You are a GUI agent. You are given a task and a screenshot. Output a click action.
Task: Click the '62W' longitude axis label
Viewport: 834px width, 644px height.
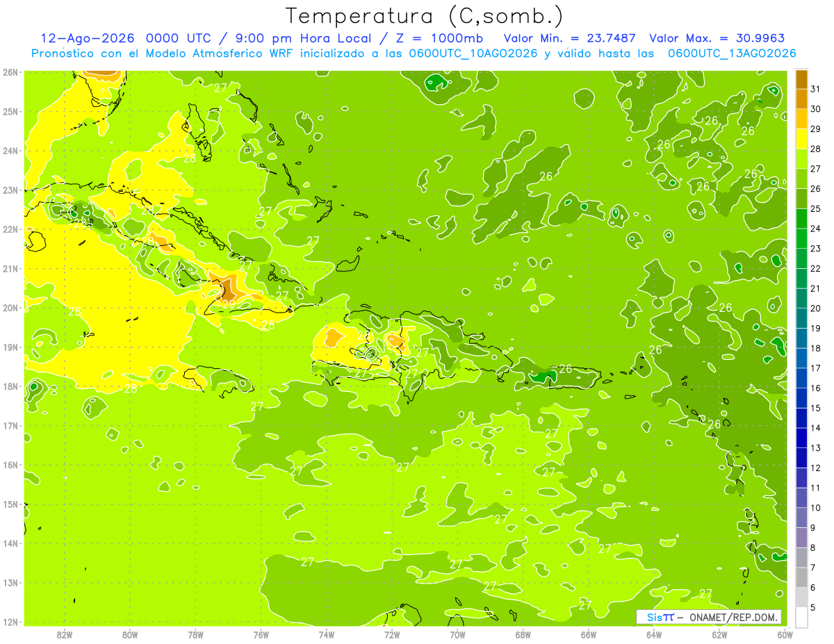click(719, 634)
